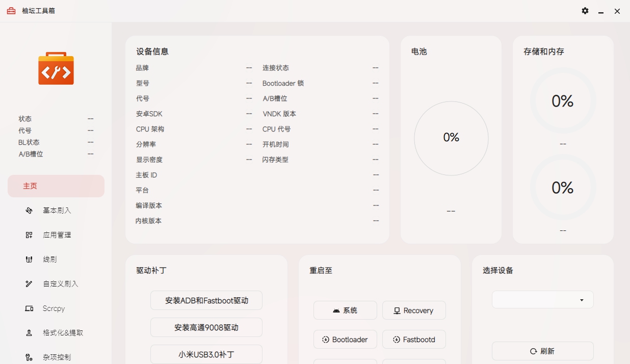Click the 刷新 refresh button

[x=543, y=351]
